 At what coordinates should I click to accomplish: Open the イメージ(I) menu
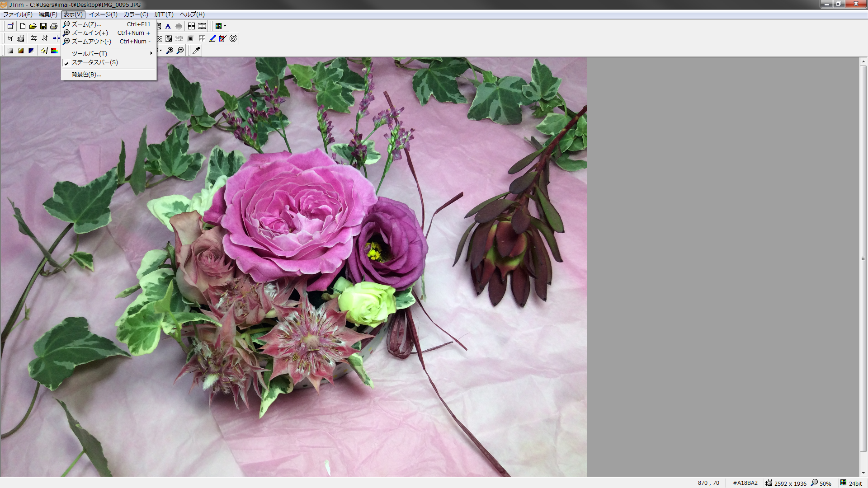point(103,14)
